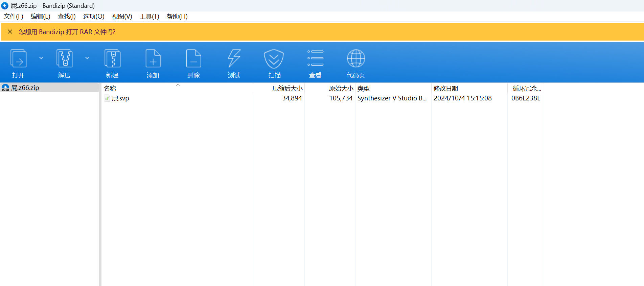The image size is (644, 286).
Task: Click the RAR association prompt text
Action: 67,32
